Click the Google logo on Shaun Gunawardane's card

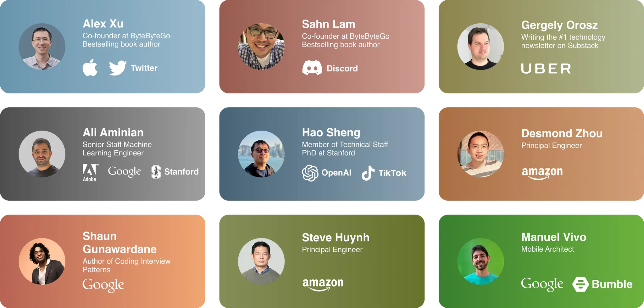[x=103, y=285]
